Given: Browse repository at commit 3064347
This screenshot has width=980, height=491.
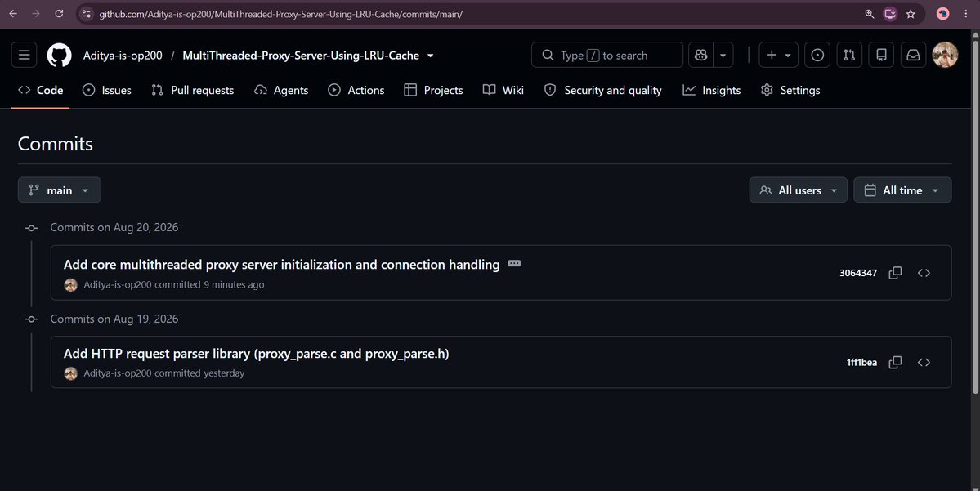Looking at the screenshot, I should tap(924, 273).
